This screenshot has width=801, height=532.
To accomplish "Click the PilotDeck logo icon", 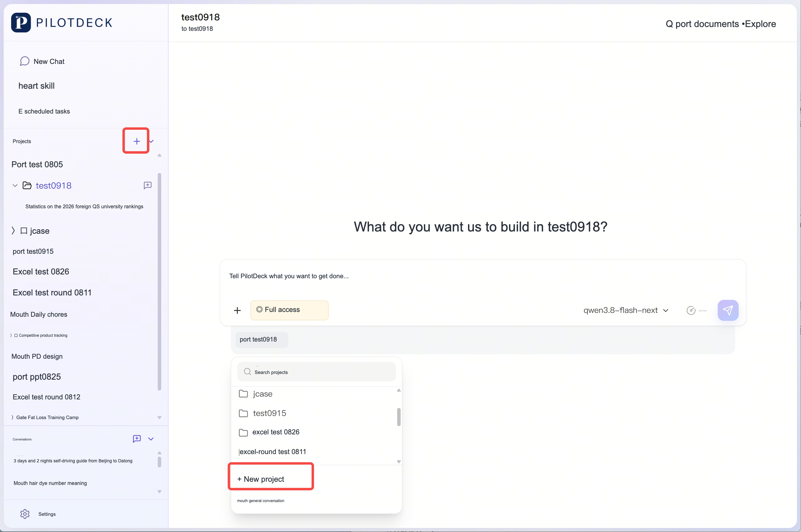I will point(21,22).
